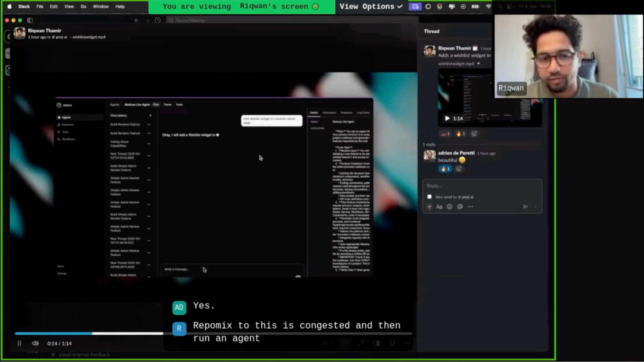Open the battery status icon
The image size is (644, 362).
pos(475,6)
